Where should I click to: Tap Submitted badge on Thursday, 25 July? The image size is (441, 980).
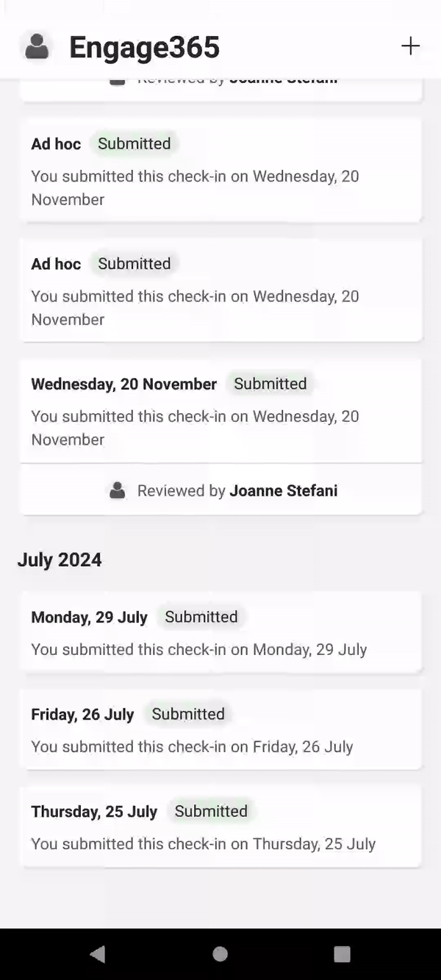point(211,811)
